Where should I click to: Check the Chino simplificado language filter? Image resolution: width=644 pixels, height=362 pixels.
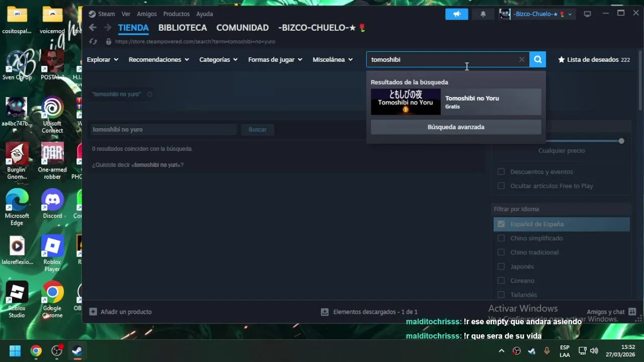click(501, 238)
